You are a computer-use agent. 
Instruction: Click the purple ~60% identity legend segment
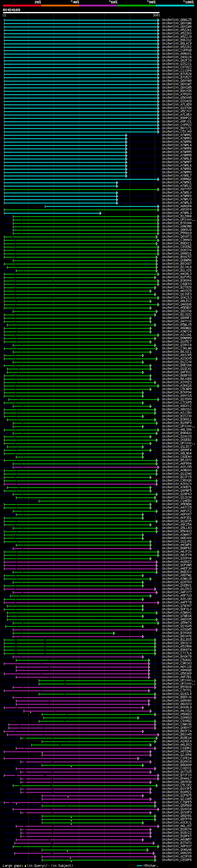coord(98,6)
